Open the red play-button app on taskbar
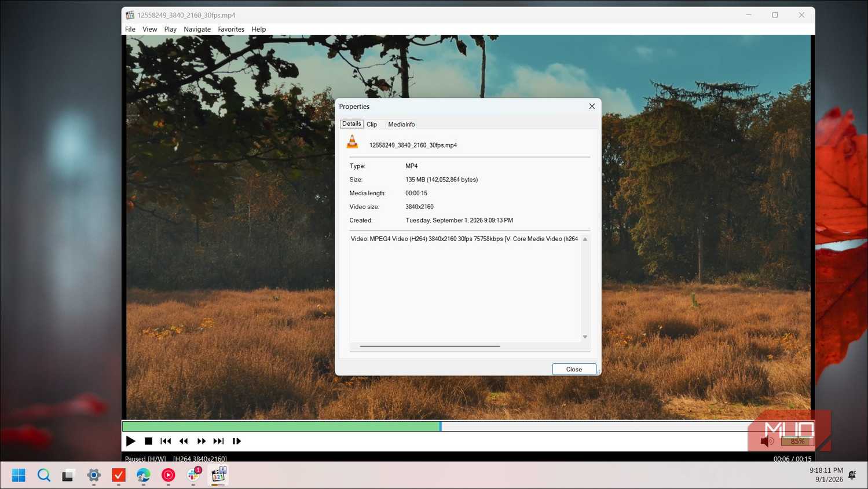The image size is (868, 489). click(169, 475)
